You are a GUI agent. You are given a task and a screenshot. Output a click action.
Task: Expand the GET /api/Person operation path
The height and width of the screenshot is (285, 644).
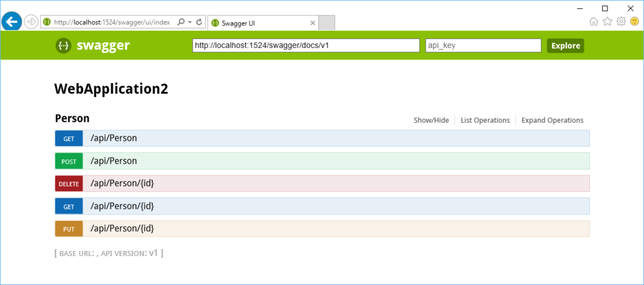[114, 138]
